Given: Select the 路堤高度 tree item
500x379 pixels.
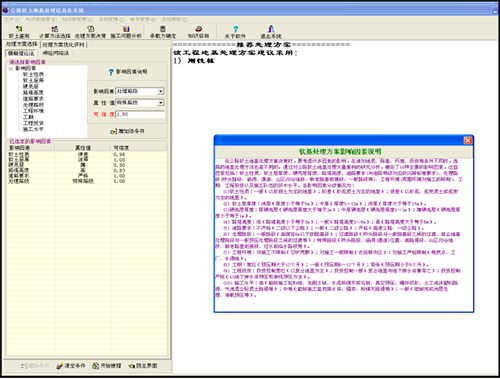Looking at the screenshot, I should click(33, 93).
